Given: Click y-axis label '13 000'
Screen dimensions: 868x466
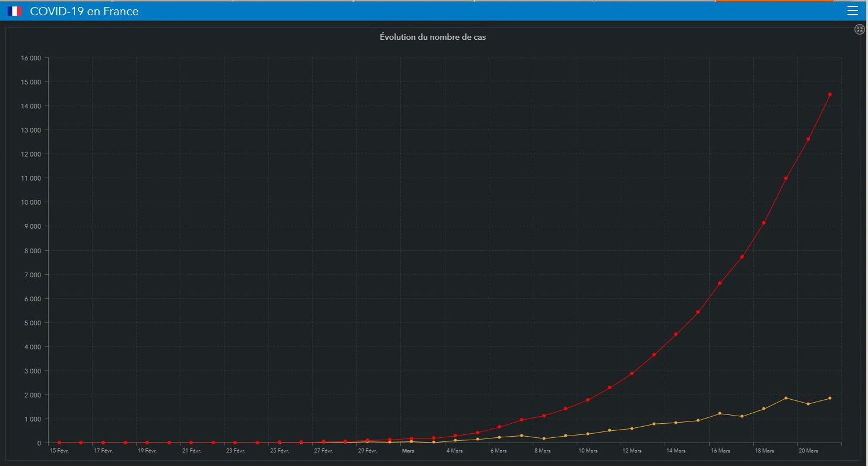Looking at the screenshot, I should (31, 130).
